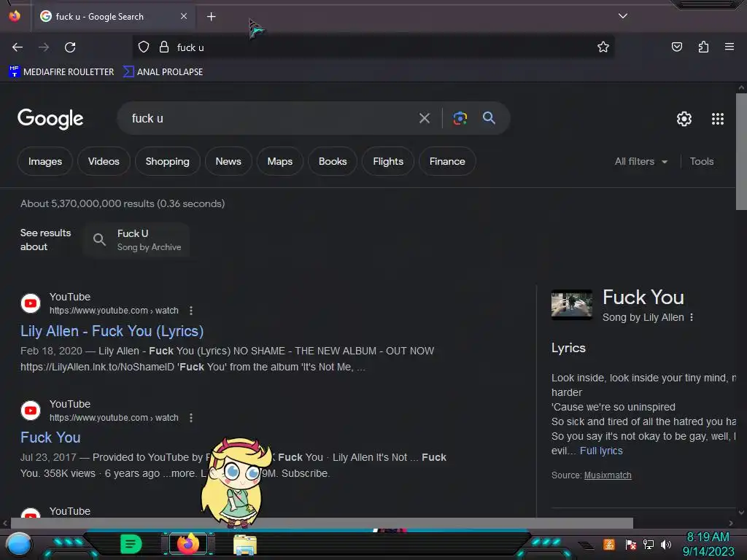
Task: Expand the list all tabs chevron
Action: pos(623,16)
